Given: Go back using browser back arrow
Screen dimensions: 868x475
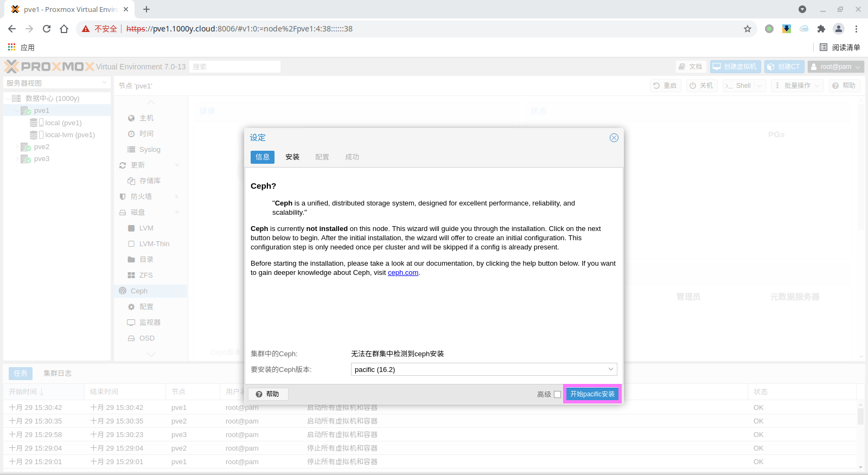Looking at the screenshot, I should 12,29.
